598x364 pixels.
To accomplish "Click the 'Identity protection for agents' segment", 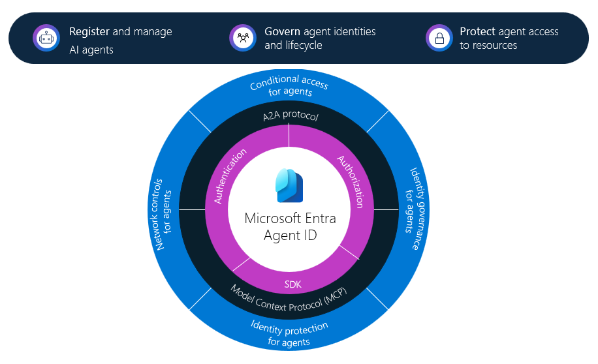I will (289, 333).
